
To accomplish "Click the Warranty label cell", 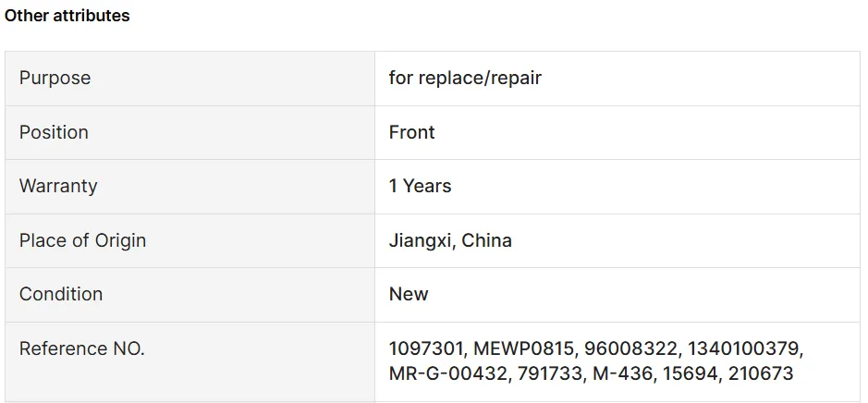I will pyautogui.click(x=58, y=186).
